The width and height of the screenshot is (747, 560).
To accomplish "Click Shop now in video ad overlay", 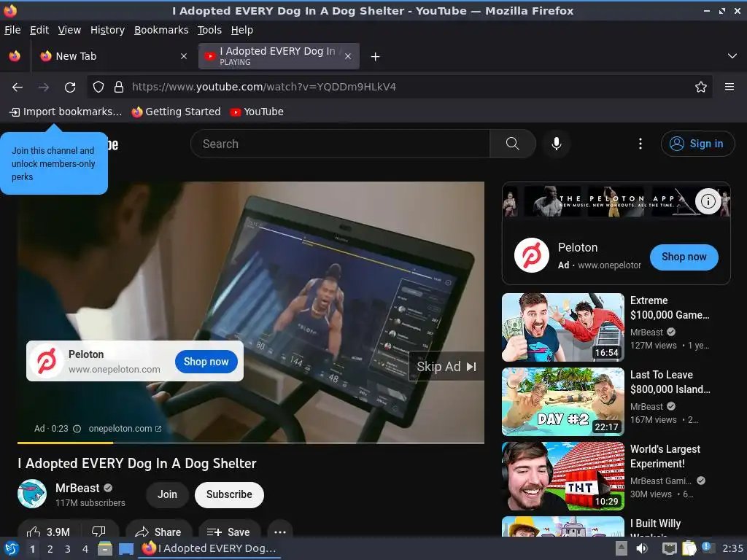I will click(206, 362).
